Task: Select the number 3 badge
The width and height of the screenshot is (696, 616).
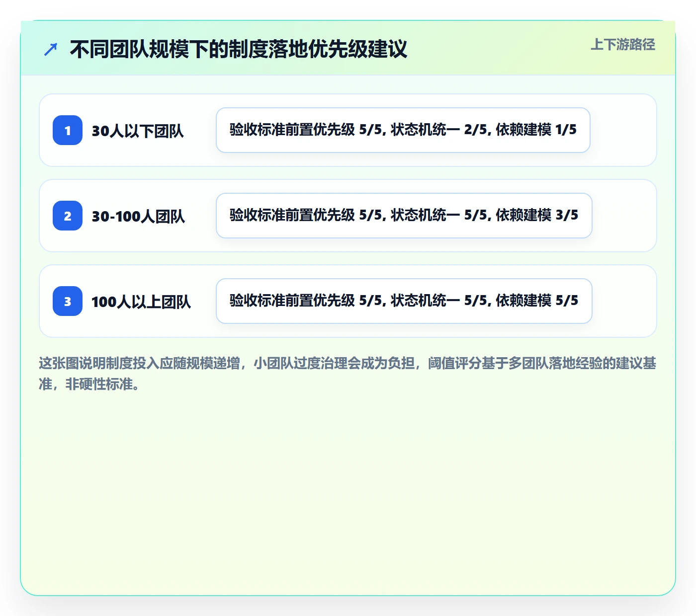Action: [68, 301]
